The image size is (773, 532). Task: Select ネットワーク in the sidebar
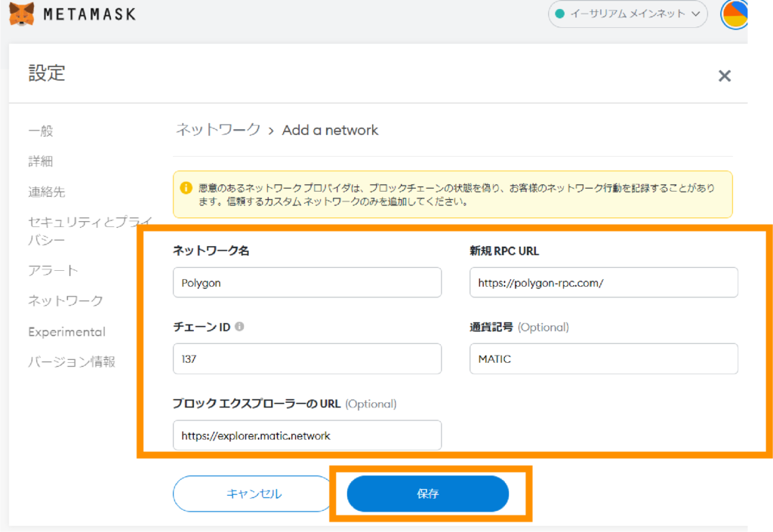[x=65, y=301]
